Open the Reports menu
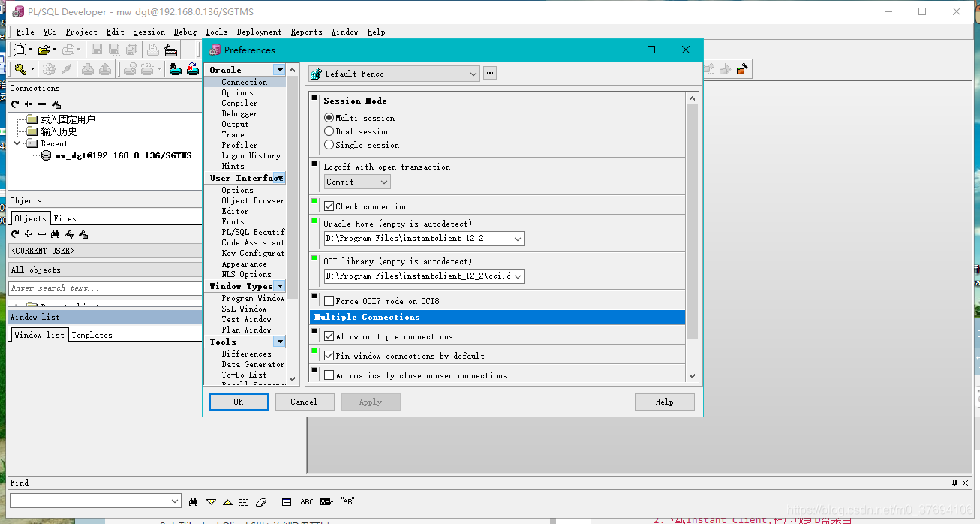The width and height of the screenshot is (980, 524). tap(306, 32)
